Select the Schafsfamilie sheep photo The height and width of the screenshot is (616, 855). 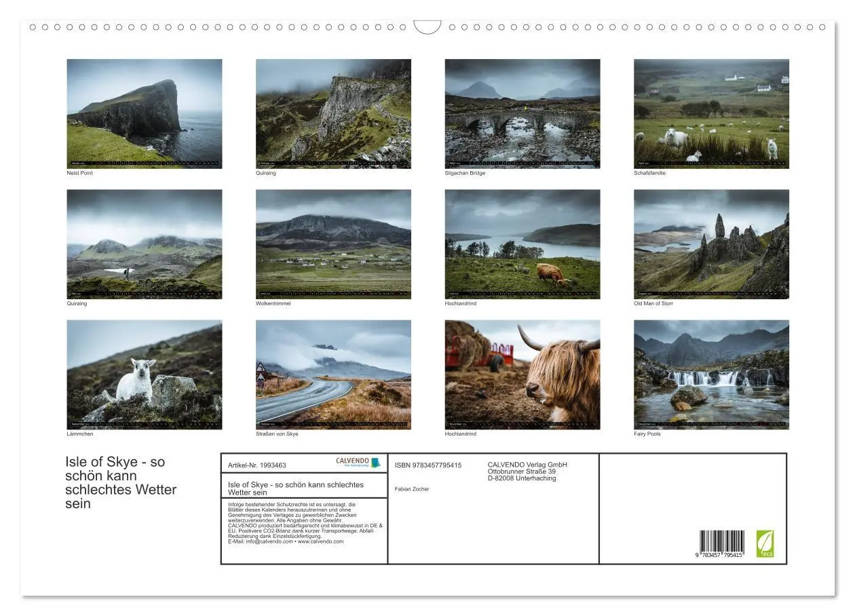[x=711, y=112]
